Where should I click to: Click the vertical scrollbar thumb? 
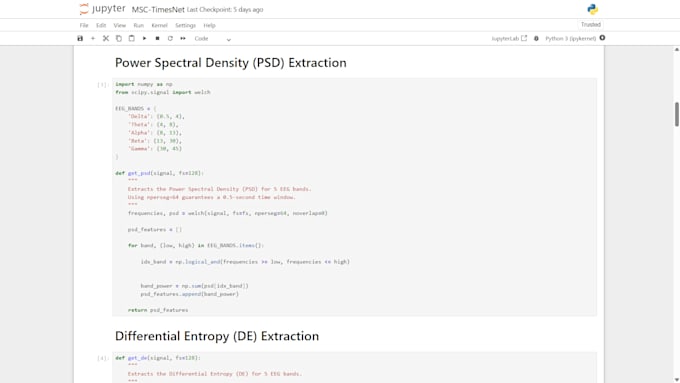tap(677, 114)
